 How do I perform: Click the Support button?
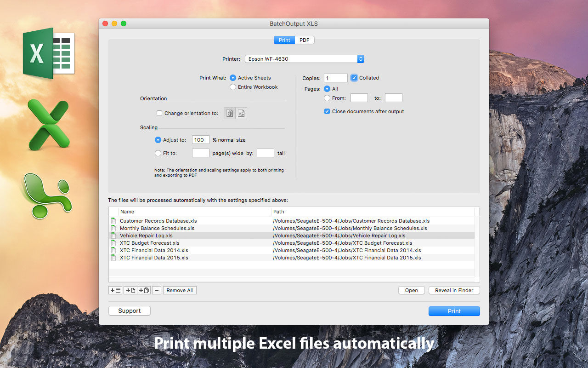tap(130, 311)
